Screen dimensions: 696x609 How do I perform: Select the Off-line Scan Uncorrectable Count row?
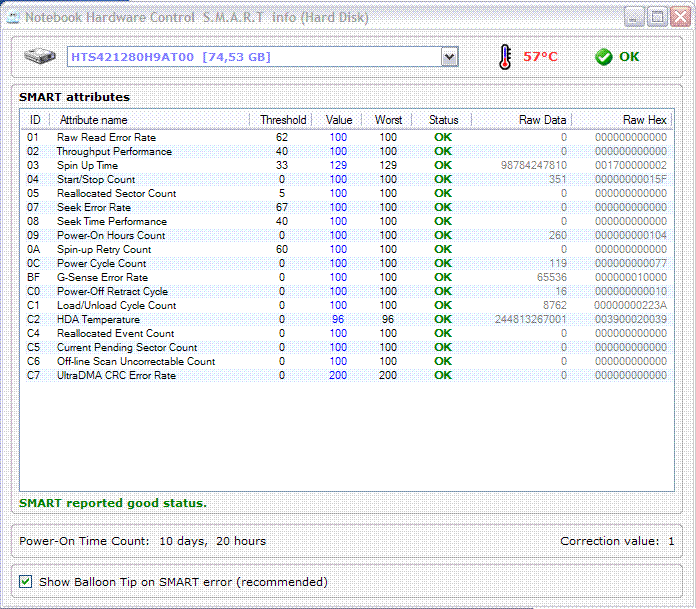click(347, 361)
